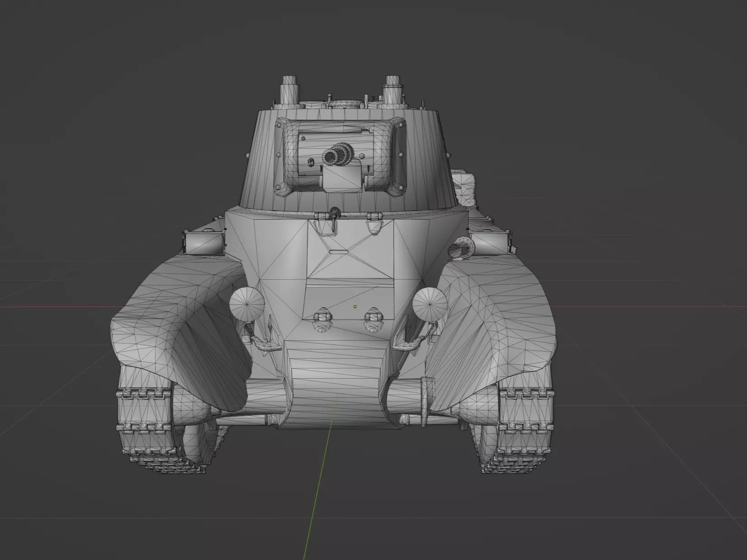Click the orange object origin dot on hull
Screen dimensions: 747x560
[x=355, y=306]
